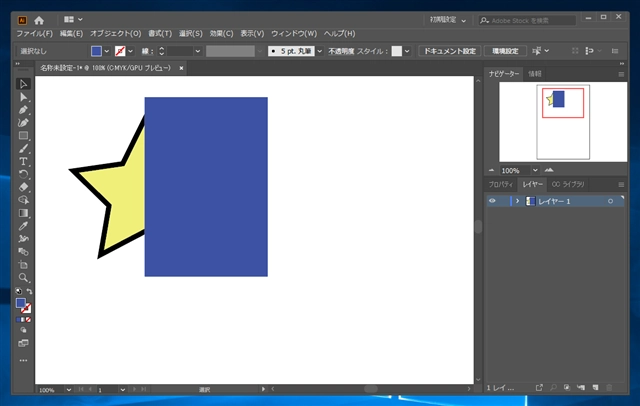
Task: Swap fill and stroke arrow icon
Action: pyautogui.click(x=29, y=291)
